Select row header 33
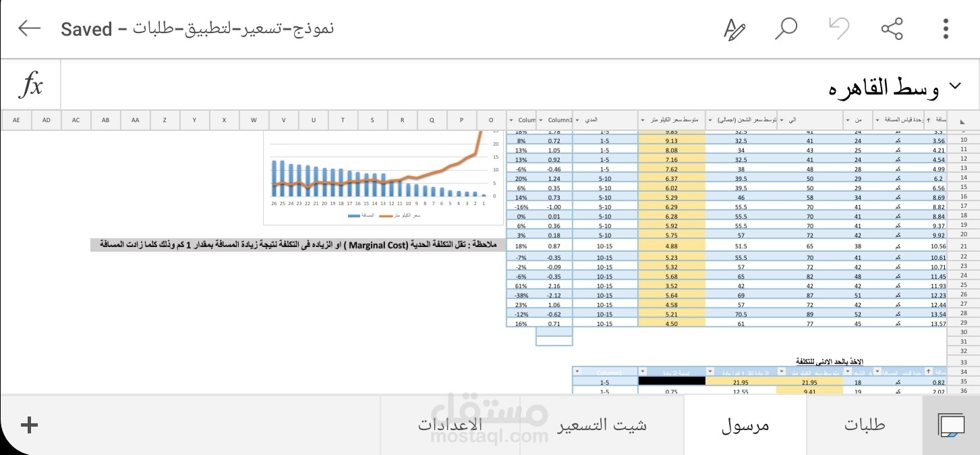The width and height of the screenshot is (980, 455). tap(963, 361)
